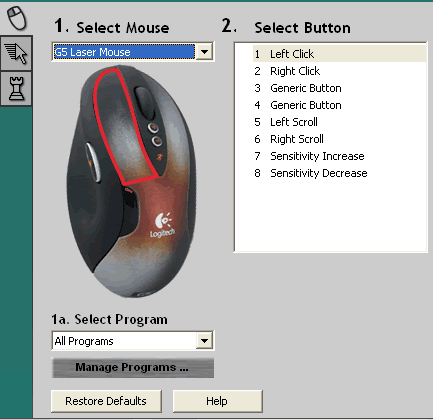
Task: Expand the Select Program dropdown arrow
Action: (204, 341)
